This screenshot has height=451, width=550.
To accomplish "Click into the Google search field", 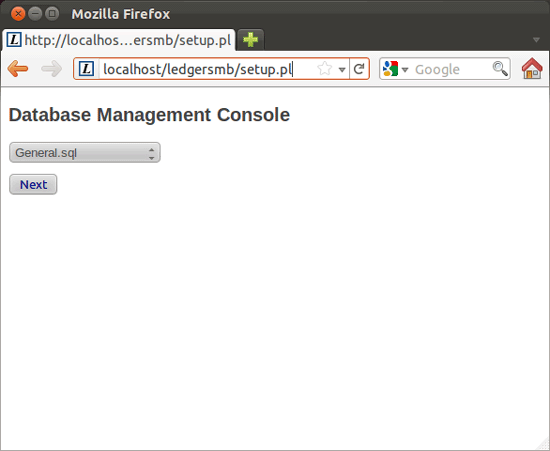I will 452,69.
